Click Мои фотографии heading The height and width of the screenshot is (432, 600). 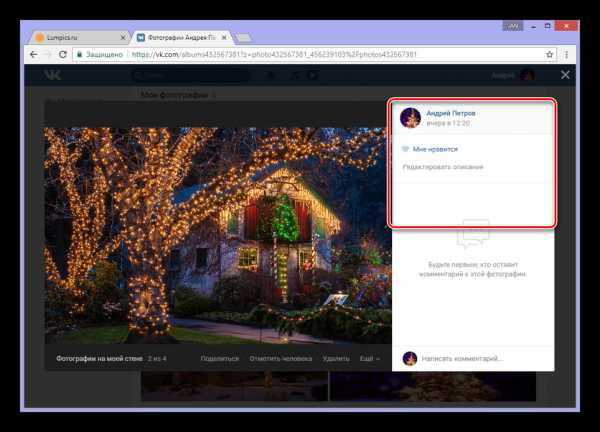coord(174,95)
